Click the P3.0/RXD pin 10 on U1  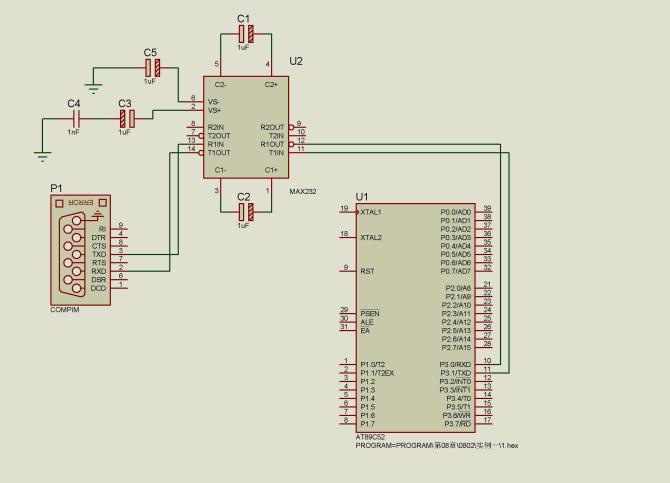point(484,364)
